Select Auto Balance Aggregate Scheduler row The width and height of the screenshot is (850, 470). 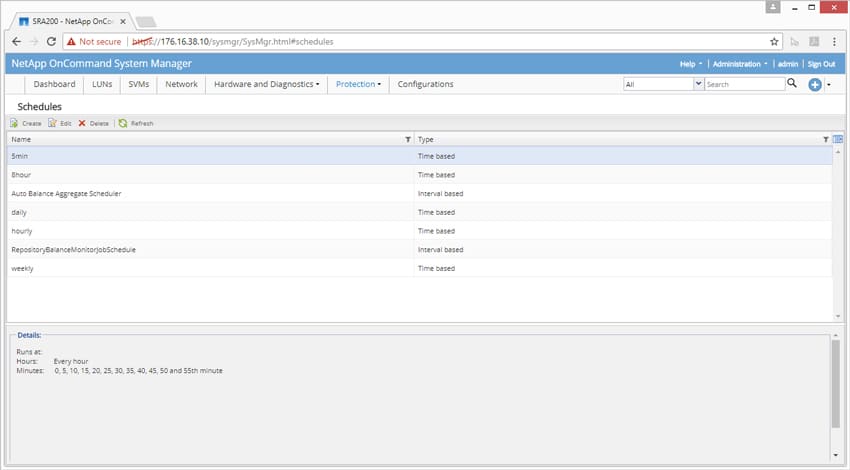pyautogui.click(x=420, y=194)
